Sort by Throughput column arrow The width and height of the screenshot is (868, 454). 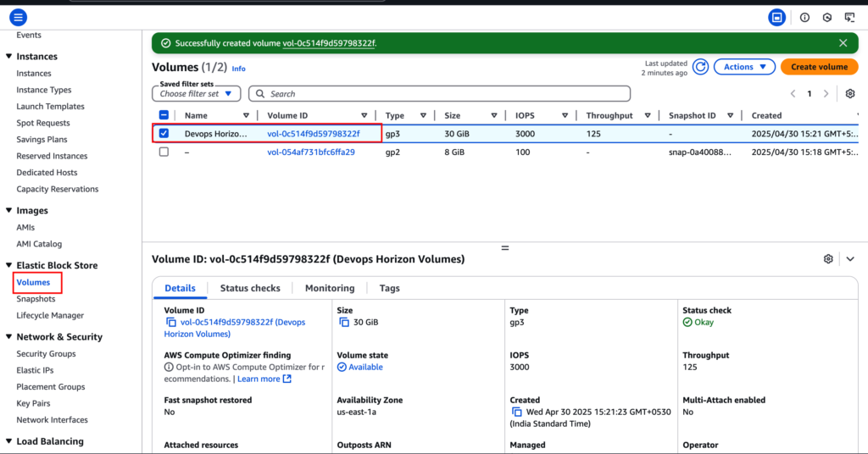point(647,115)
